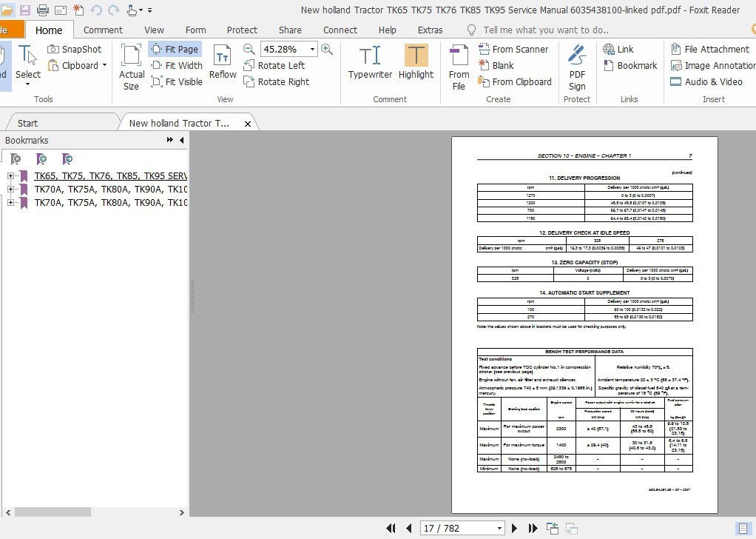The width and height of the screenshot is (756, 539).
Task: Insert a File Attachment
Action: coord(709,49)
